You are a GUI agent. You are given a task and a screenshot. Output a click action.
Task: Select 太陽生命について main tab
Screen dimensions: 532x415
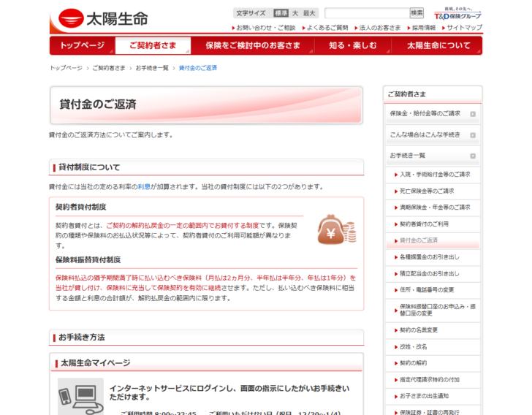pyautogui.click(x=437, y=45)
